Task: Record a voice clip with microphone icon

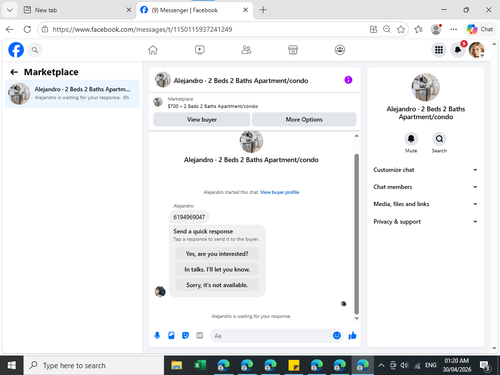Action: coord(157,335)
